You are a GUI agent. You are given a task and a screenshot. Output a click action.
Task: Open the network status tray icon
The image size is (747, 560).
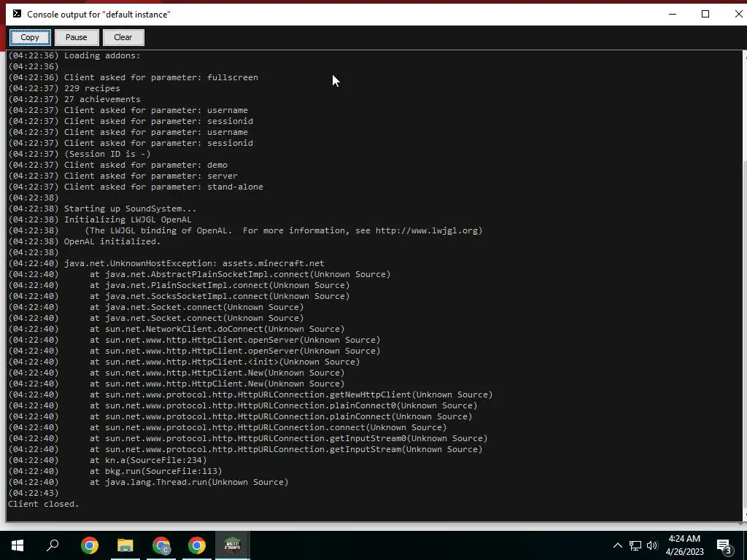pos(635,545)
